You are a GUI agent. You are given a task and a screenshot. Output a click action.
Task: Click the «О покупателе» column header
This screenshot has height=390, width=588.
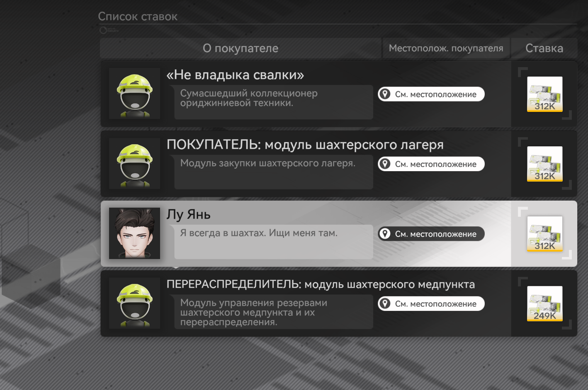pyautogui.click(x=241, y=48)
